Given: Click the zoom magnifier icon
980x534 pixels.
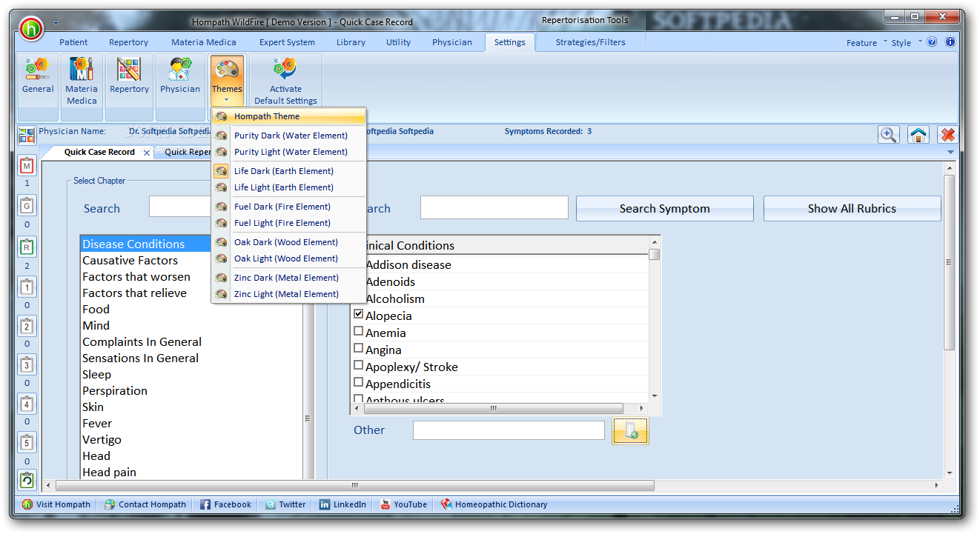Looking at the screenshot, I should pyautogui.click(x=888, y=135).
